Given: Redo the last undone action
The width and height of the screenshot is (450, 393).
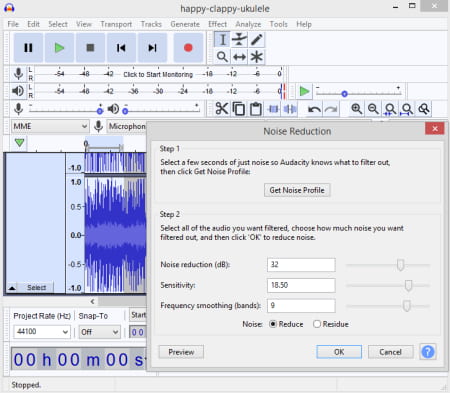Looking at the screenshot, I should (331, 109).
